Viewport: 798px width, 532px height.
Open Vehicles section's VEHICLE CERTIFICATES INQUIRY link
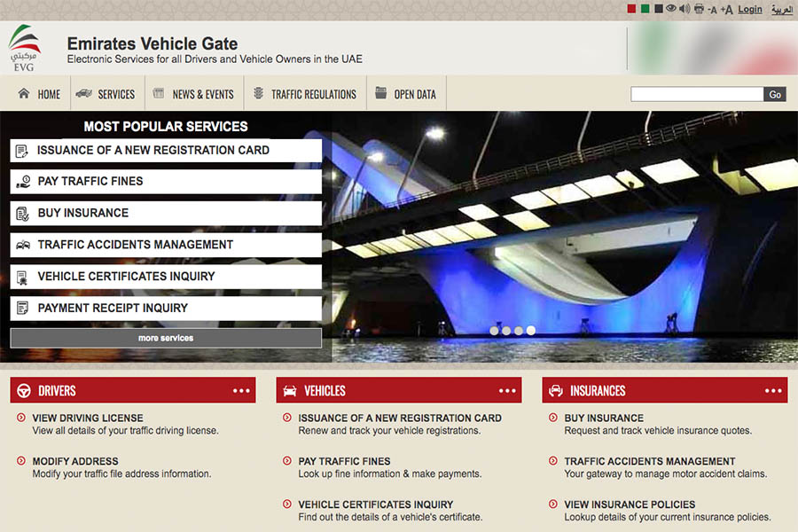[x=376, y=505]
